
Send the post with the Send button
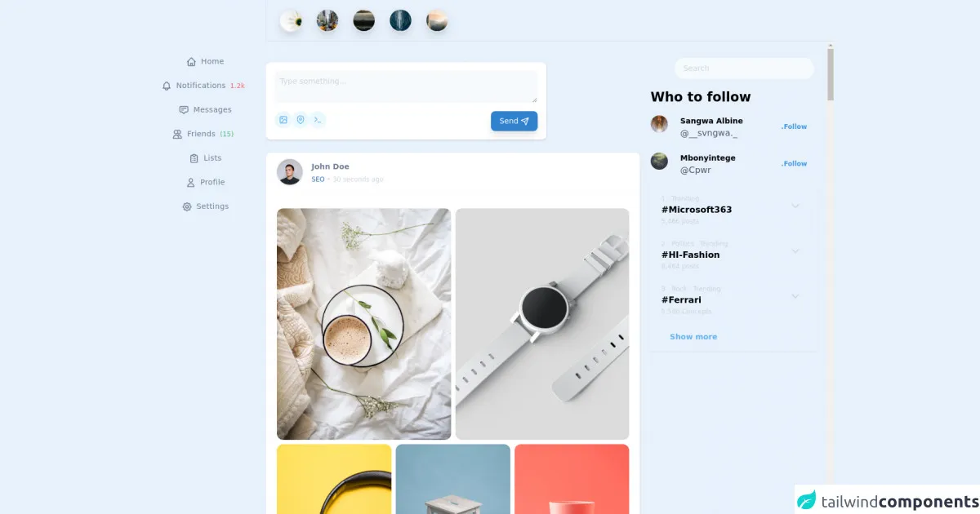(x=514, y=121)
